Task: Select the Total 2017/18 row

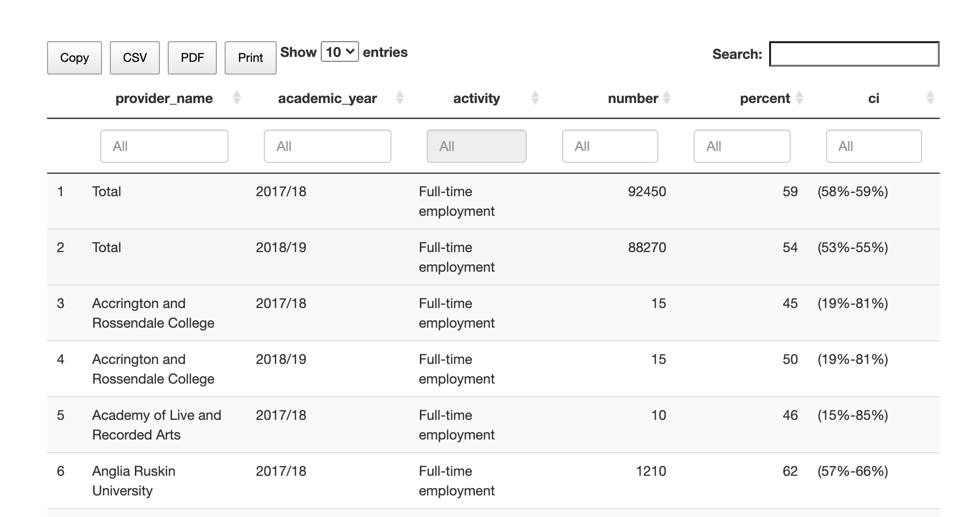Action: [x=343, y=201]
